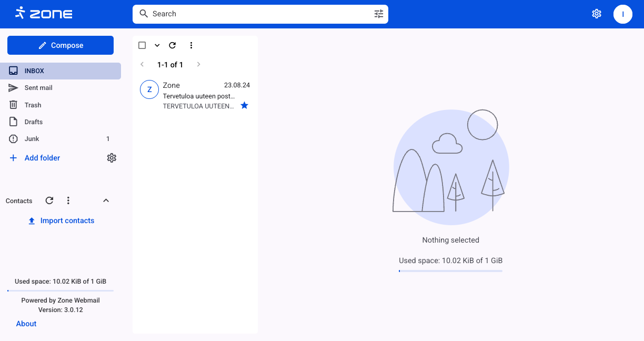Screen dimensions: 644x341
Task: Click the used space bar in sidebar
Action: coord(61,290)
